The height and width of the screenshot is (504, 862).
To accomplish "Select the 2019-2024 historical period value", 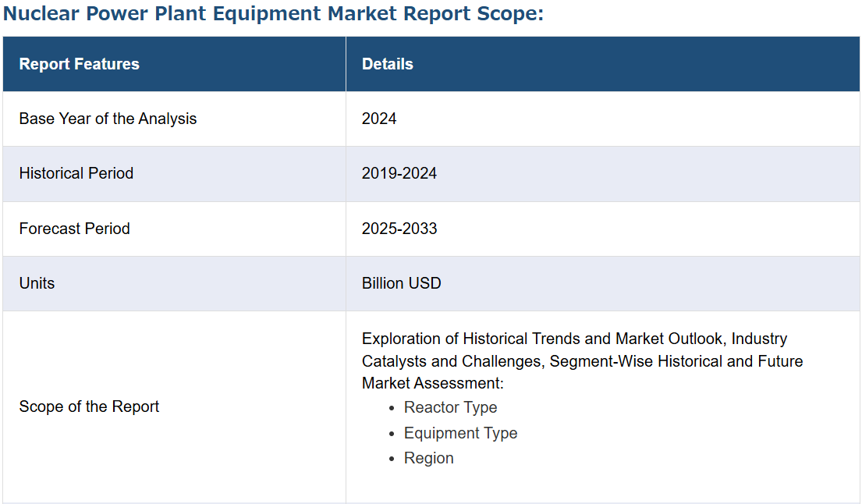I will (x=399, y=173).
